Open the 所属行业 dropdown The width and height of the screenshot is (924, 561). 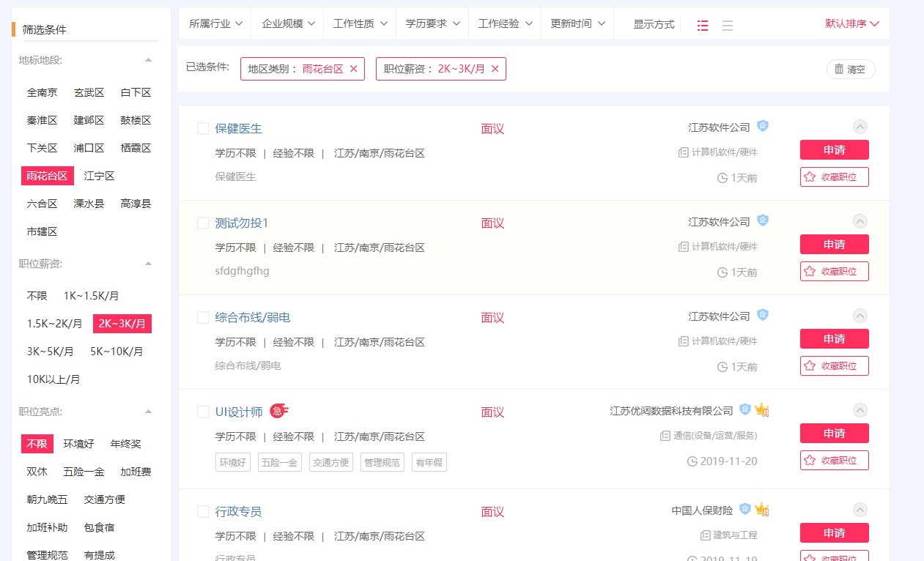pyautogui.click(x=215, y=24)
